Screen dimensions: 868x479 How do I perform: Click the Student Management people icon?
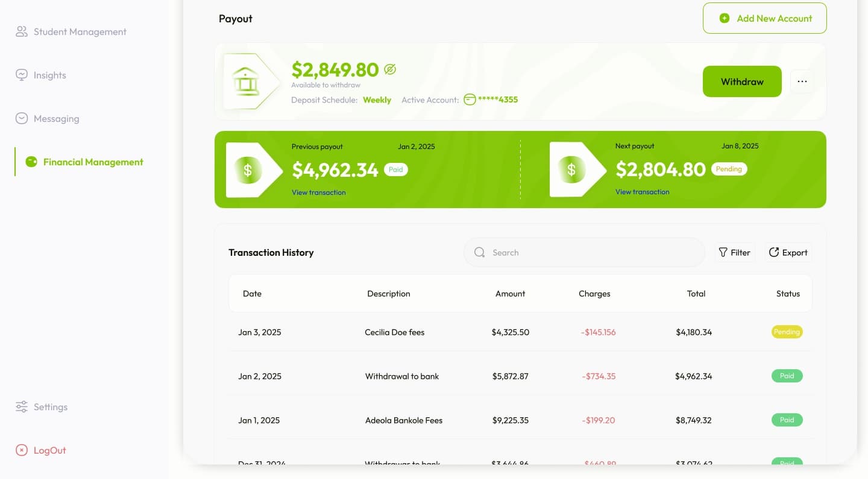[x=22, y=31]
